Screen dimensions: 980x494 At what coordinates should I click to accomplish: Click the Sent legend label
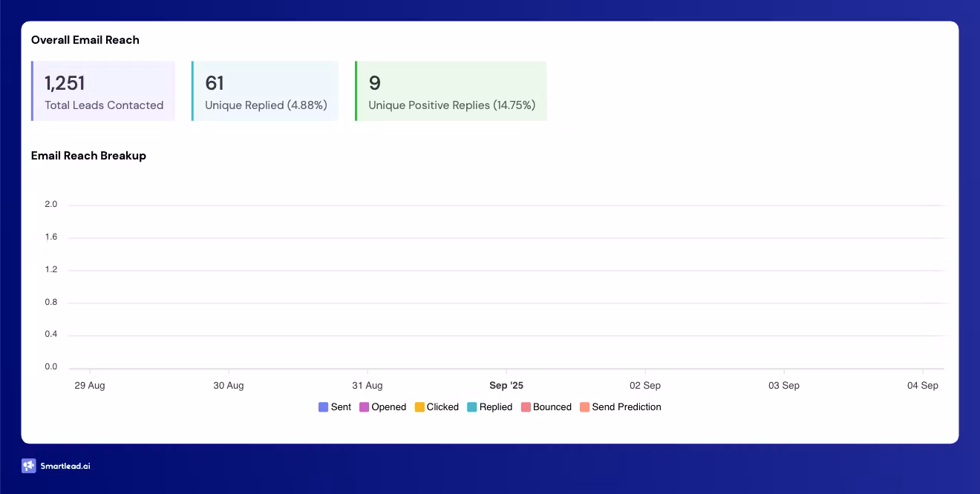[x=341, y=407]
